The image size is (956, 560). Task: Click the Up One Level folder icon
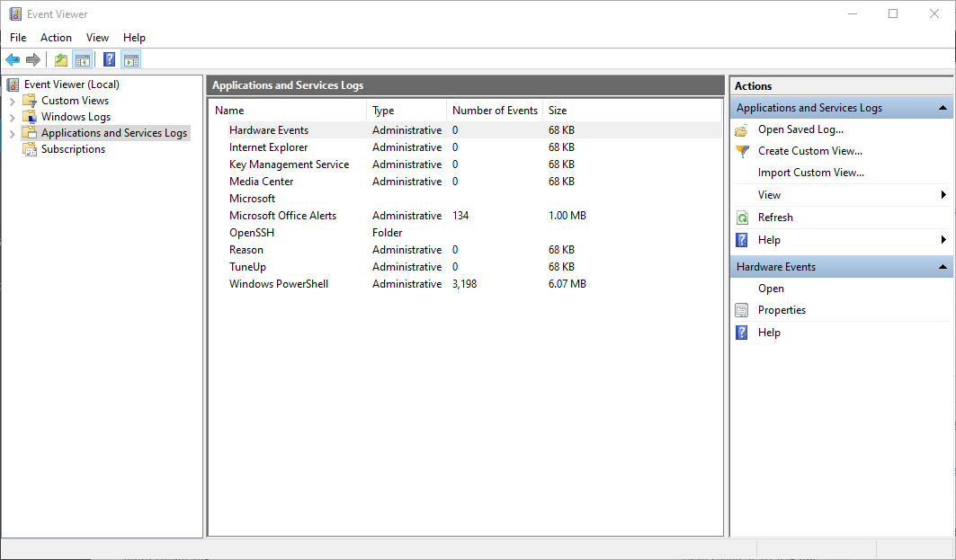tap(61, 59)
